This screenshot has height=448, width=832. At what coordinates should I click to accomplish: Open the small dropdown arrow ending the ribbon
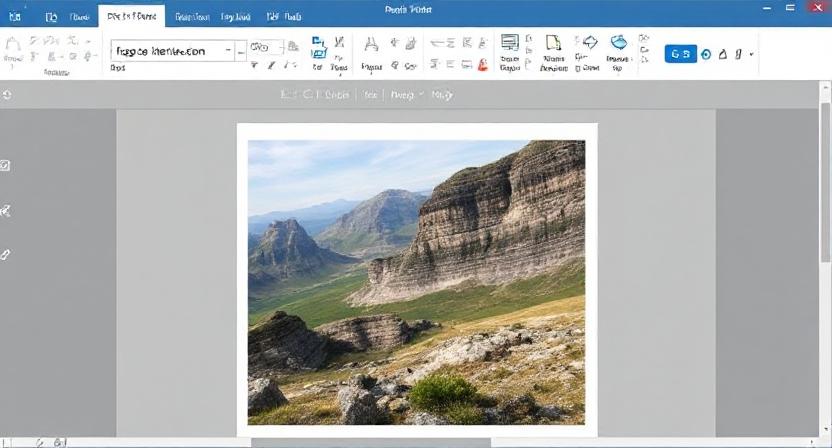point(751,54)
